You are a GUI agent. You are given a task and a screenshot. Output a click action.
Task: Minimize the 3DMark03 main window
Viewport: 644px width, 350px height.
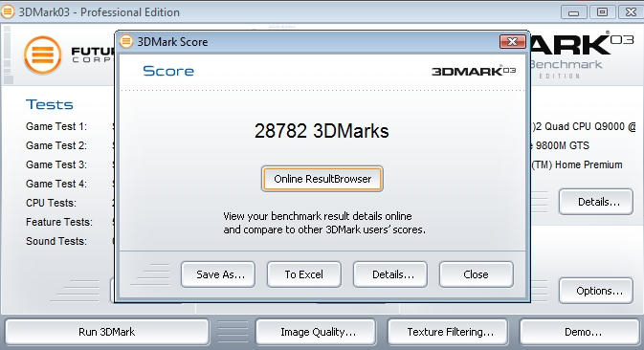pyautogui.click(x=574, y=12)
